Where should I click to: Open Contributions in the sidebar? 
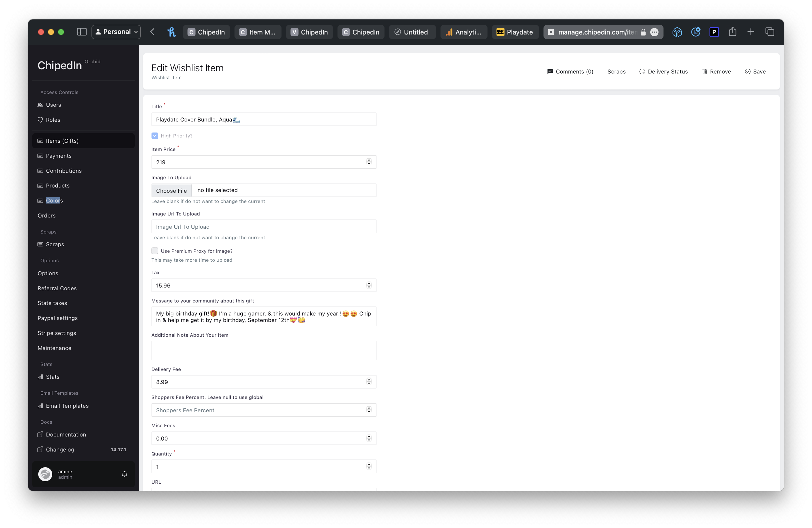[83, 170]
